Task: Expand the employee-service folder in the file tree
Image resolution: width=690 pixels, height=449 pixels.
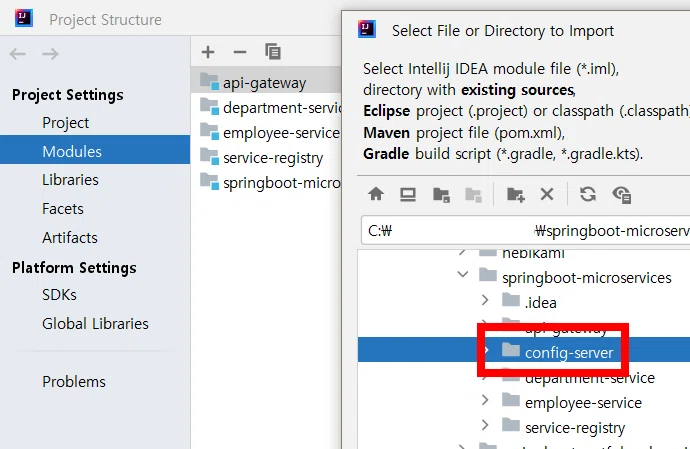Action: (485, 400)
